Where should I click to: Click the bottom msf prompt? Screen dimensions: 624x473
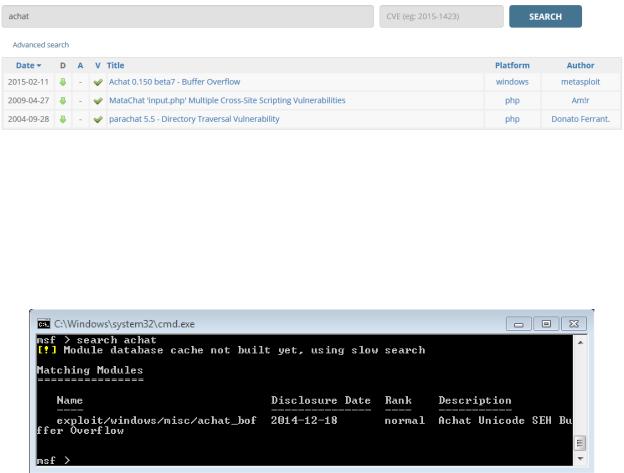(53, 461)
